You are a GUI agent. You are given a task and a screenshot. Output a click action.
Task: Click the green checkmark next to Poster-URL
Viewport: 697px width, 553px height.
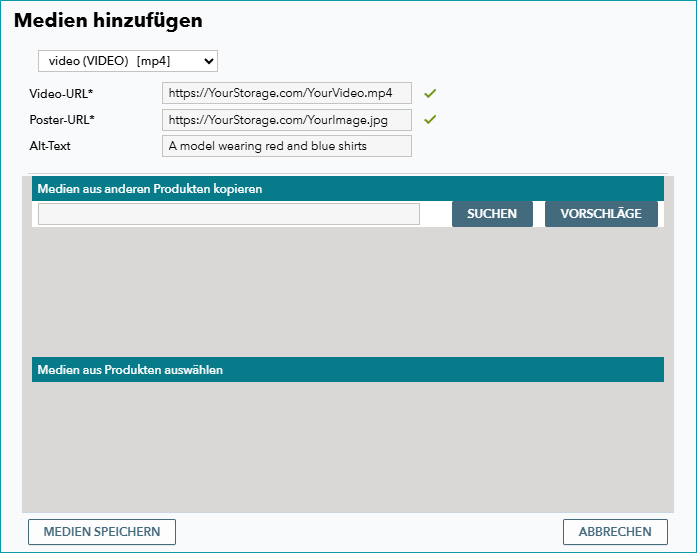pos(430,119)
